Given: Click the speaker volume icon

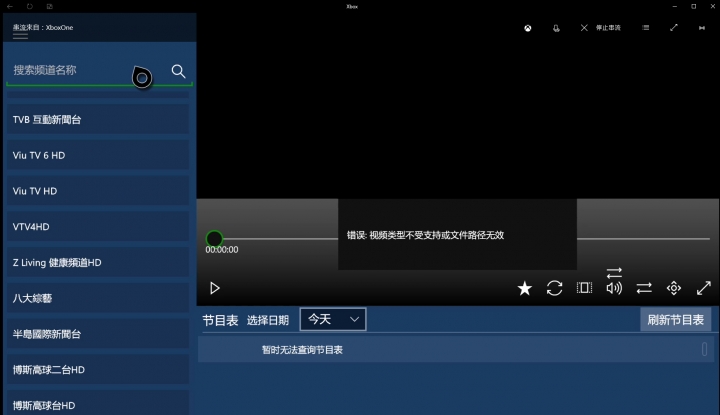Looking at the screenshot, I should click(614, 288).
